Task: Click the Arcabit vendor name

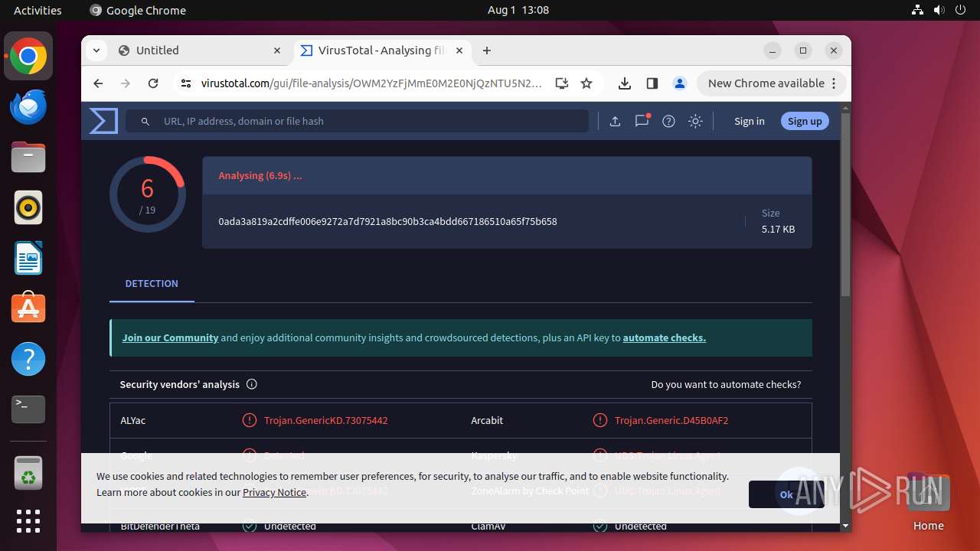Action: [x=487, y=420]
